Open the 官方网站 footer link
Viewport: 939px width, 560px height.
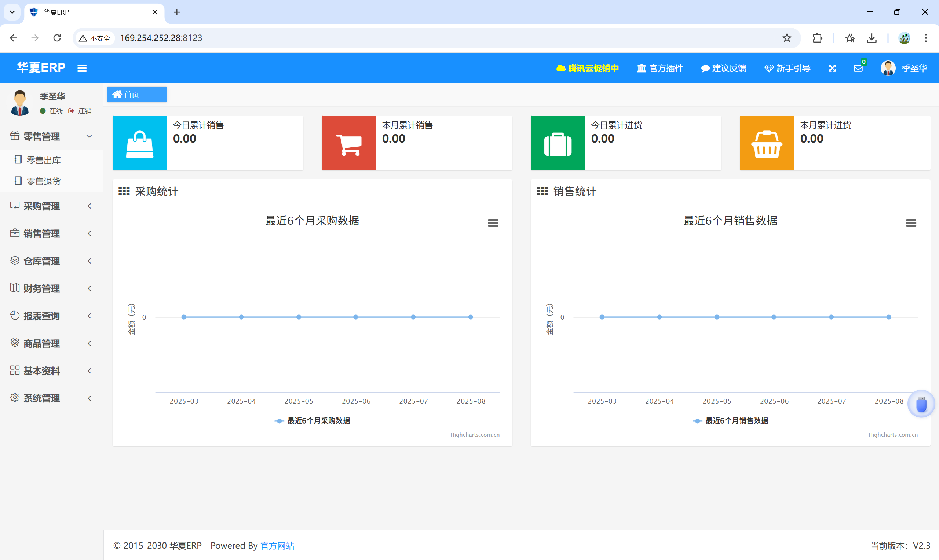(277, 546)
